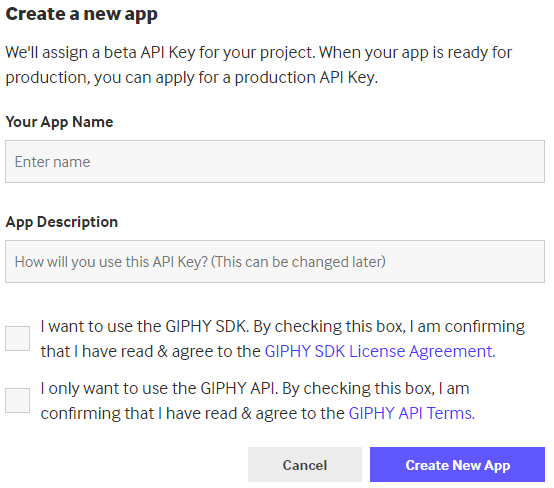This screenshot has width=554, height=488.
Task: Click the 'App Description' field label
Action: tap(61, 222)
